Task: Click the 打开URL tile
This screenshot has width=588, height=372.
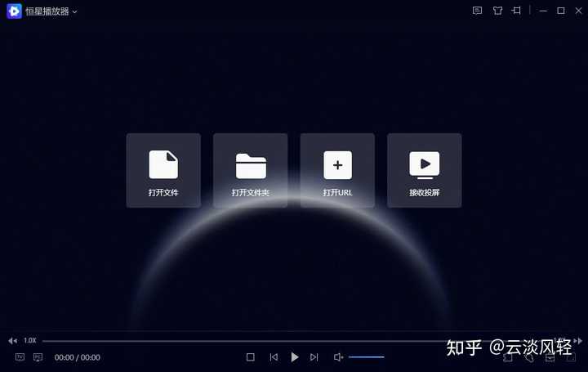Action: coord(337,170)
